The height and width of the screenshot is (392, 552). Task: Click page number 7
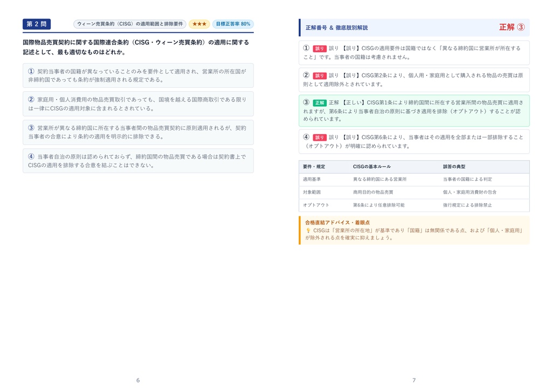pyautogui.click(x=414, y=380)
